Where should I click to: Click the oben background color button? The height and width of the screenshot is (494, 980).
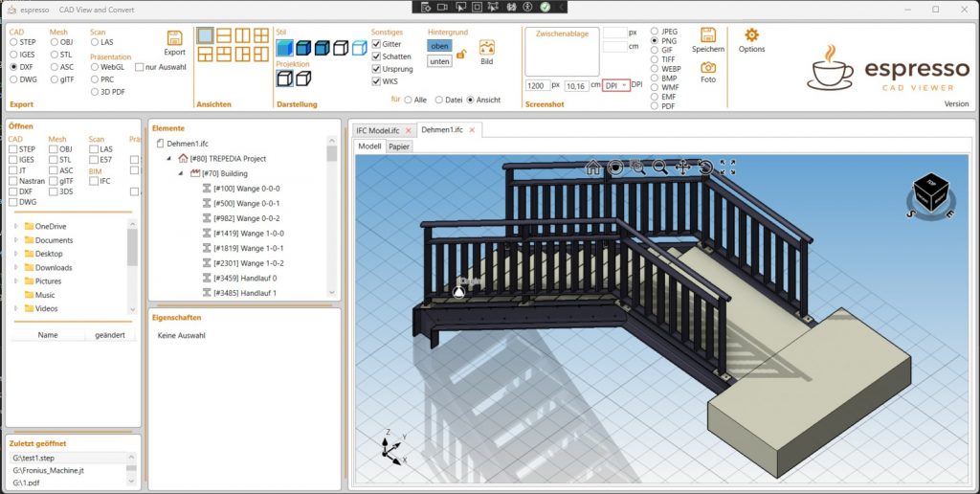(x=439, y=45)
